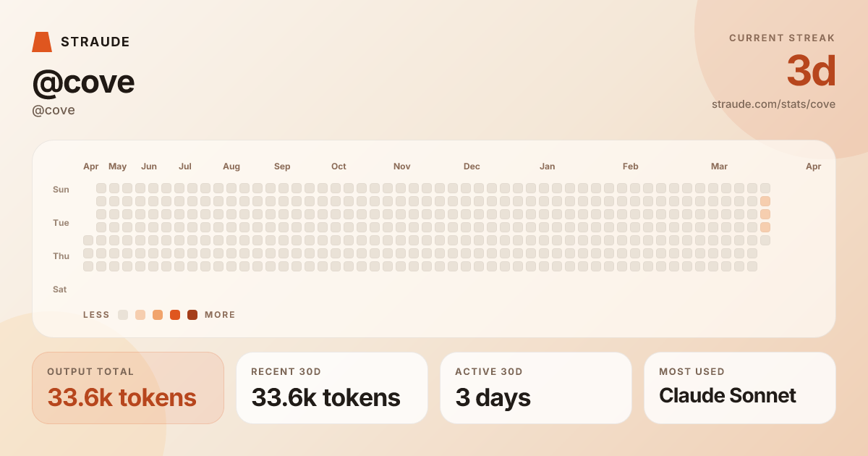Click the Sun row label
The height and width of the screenshot is (456, 868).
click(x=61, y=190)
